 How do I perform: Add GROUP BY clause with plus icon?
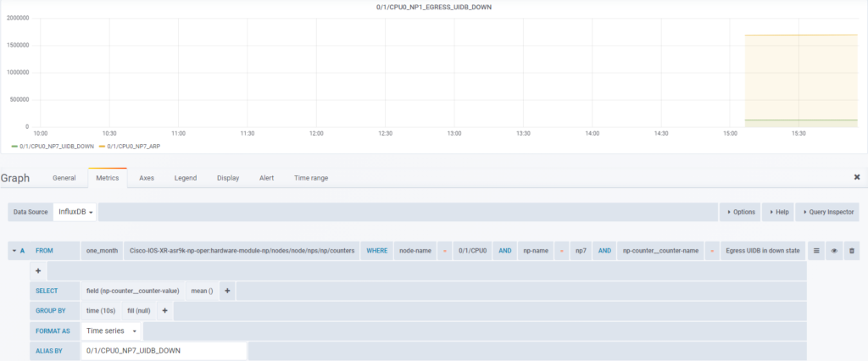(x=164, y=311)
